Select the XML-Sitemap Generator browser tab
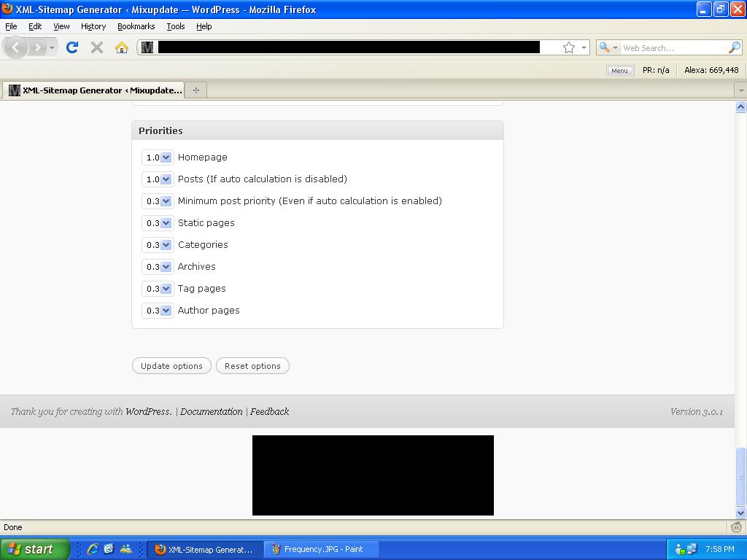This screenshot has height=560, width=747. 93,90
